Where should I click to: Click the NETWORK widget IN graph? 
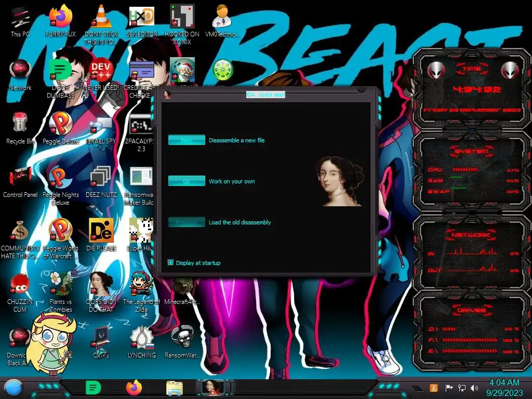[472, 252]
